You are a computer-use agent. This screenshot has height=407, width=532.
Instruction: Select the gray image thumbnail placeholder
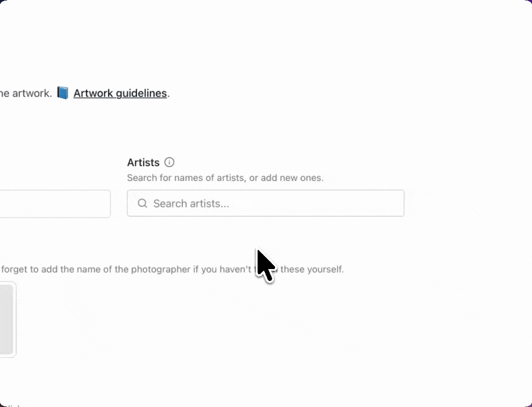pos(7,319)
